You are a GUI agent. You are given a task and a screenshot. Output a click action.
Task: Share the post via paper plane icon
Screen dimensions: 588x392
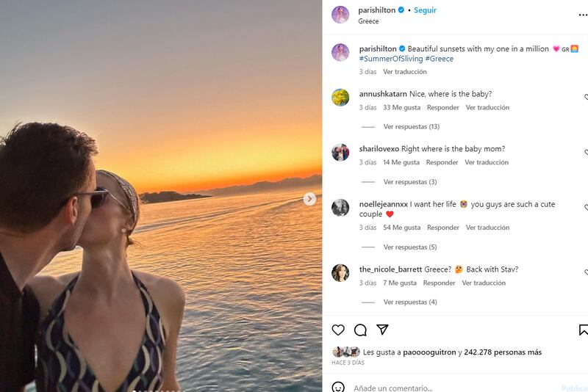[x=382, y=330]
